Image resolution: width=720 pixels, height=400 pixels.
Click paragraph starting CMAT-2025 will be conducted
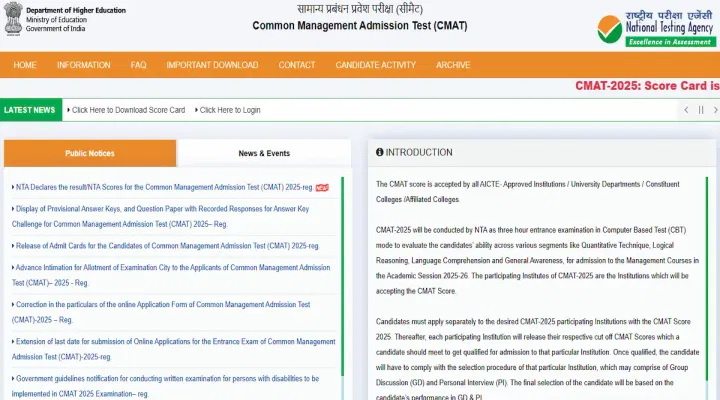[537, 260]
